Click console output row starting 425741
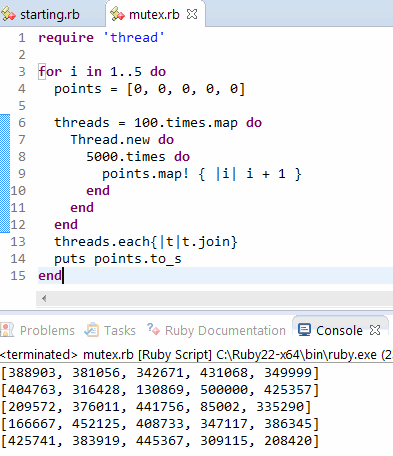 [160, 440]
